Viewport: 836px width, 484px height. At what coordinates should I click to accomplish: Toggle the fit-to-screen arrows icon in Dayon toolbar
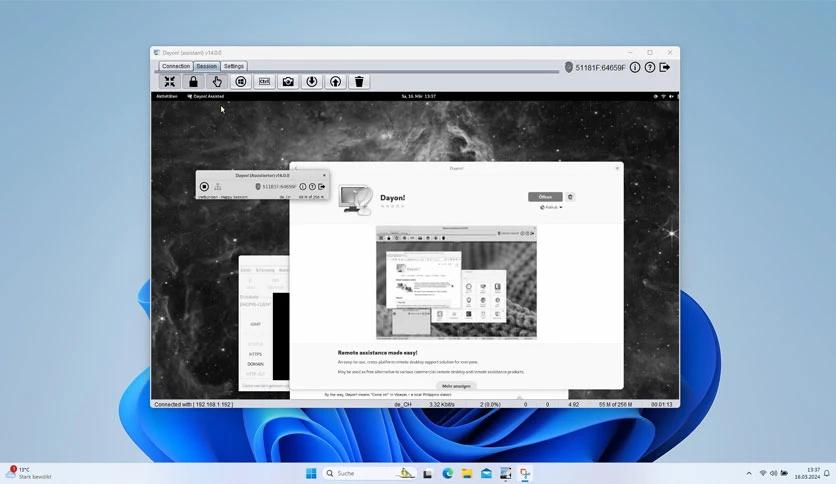pyautogui.click(x=170, y=82)
